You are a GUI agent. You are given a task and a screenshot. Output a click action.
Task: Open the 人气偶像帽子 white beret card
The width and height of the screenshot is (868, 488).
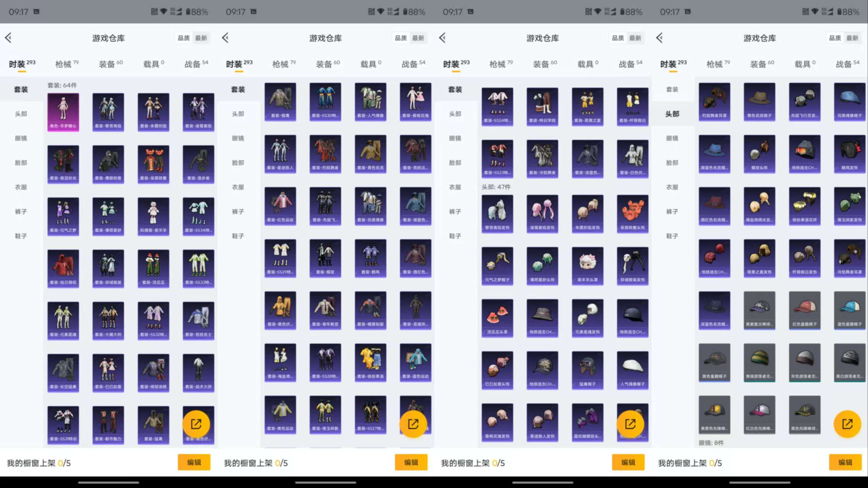pos(633,370)
